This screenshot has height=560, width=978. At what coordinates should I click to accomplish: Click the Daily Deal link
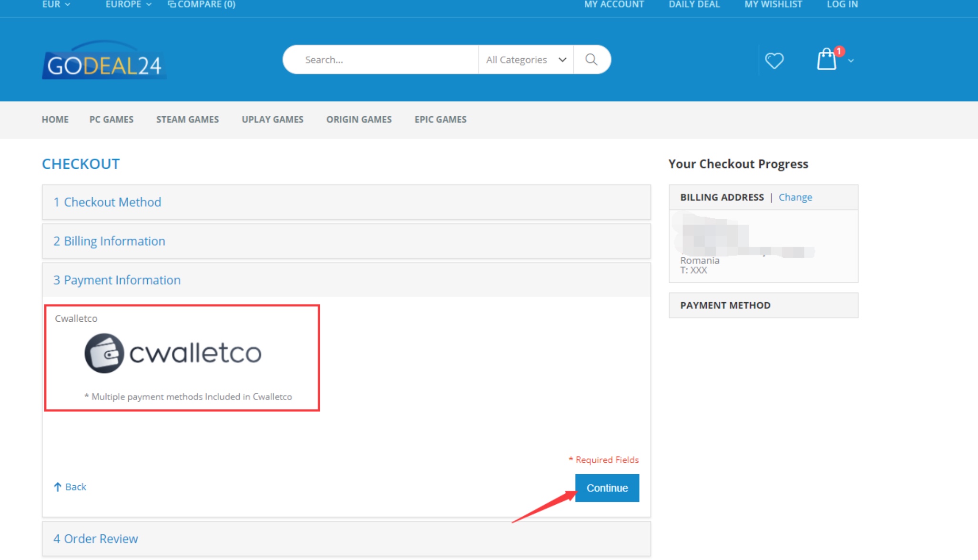click(x=694, y=4)
